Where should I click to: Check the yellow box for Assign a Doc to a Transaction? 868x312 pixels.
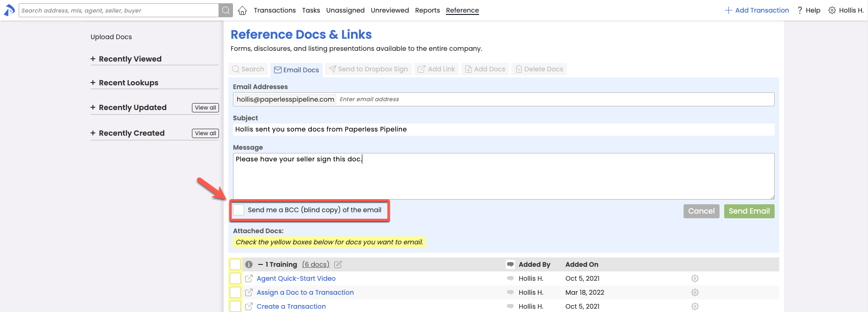235,292
